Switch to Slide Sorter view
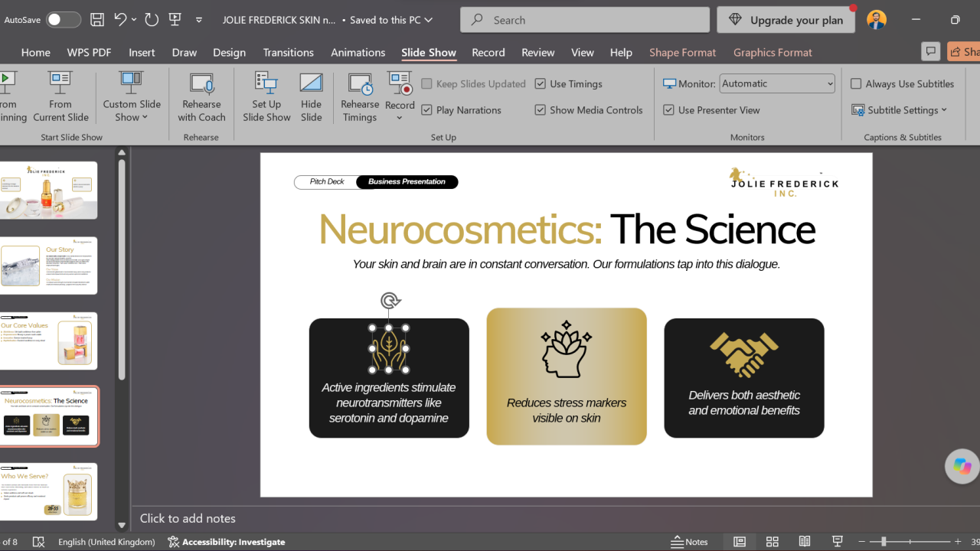This screenshot has height=551, width=980. pyautogui.click(x=772, y=541)
